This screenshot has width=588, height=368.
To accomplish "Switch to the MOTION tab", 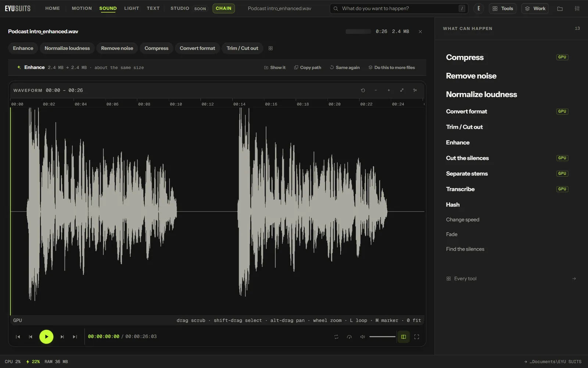I will pos(82,8).
